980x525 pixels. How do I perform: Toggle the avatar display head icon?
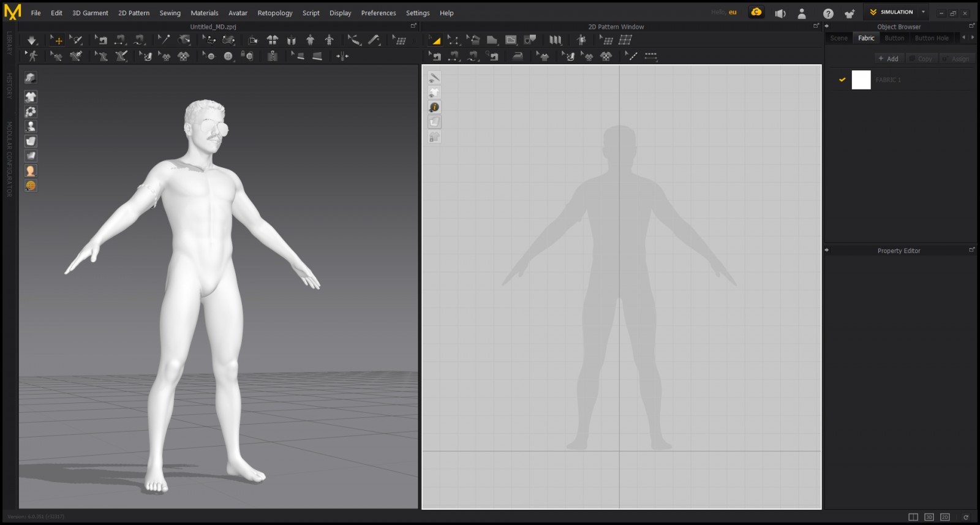click(31, 171)
